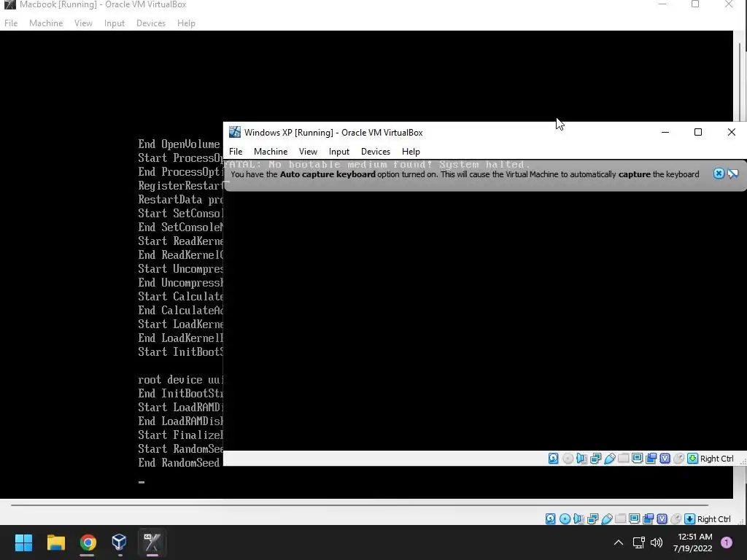Click mouse integration indicator in Windows XP status bar
747x560 pixels.
(x=679, y=459)
